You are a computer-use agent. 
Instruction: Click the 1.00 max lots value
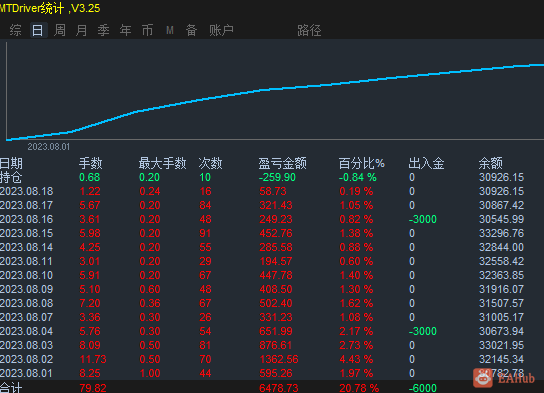coord(150,373)
